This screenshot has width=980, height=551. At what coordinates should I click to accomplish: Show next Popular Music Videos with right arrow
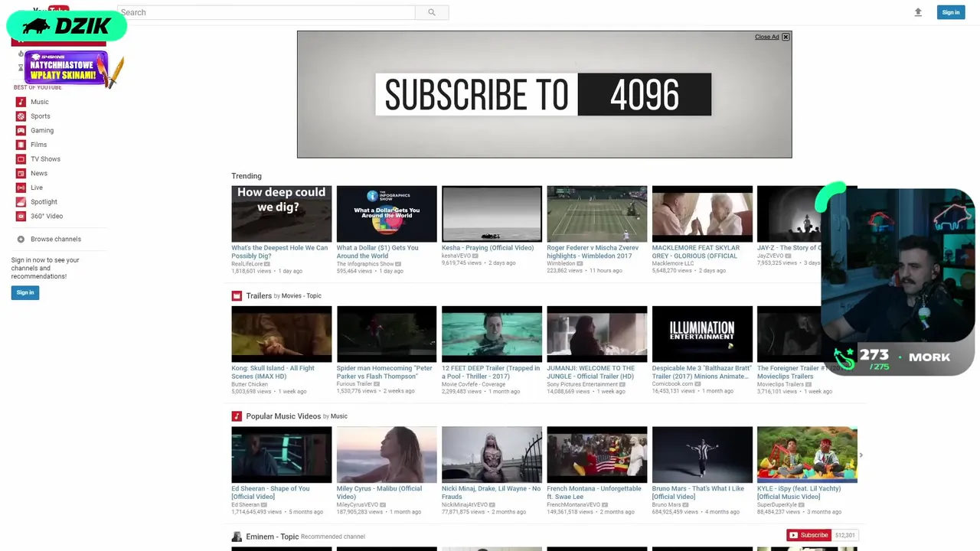[861, 455]
